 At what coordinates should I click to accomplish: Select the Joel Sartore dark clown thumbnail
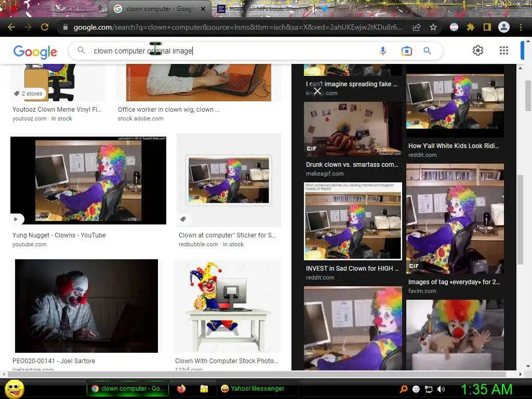pos(86,305)
